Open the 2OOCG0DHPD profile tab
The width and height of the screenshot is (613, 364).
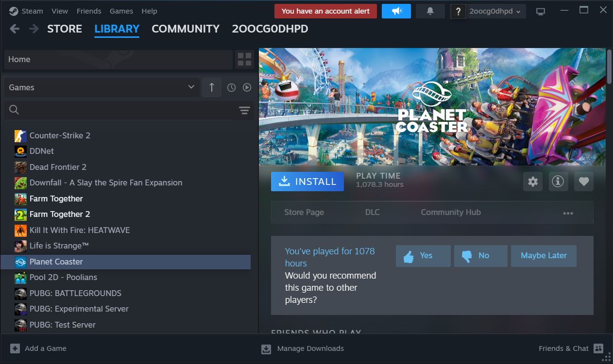coord(270,29)
